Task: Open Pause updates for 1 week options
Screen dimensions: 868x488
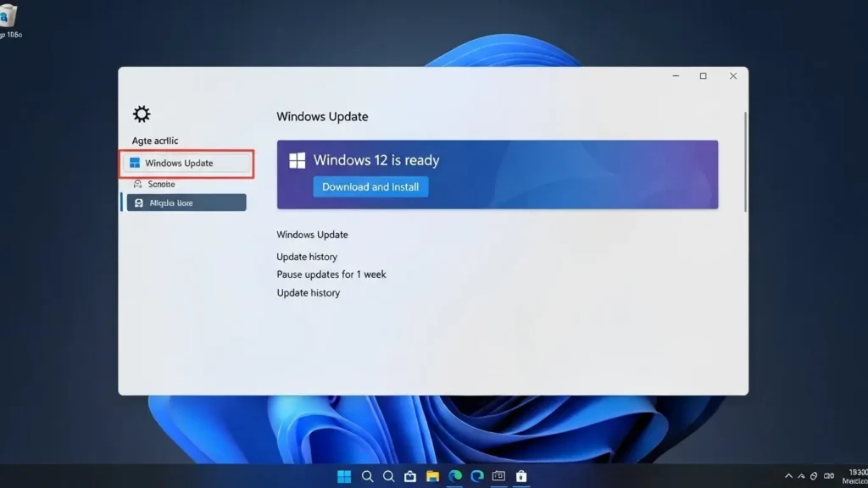Action: pos(331,274)
